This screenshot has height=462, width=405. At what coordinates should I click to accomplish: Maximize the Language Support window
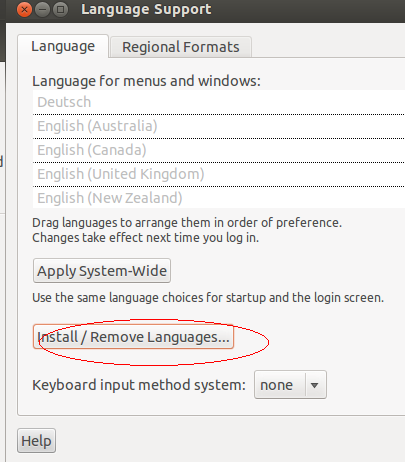61,9
